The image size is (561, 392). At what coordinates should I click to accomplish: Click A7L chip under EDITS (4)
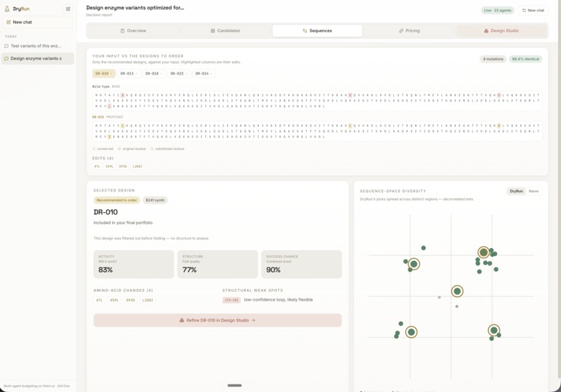pos(97,166)
